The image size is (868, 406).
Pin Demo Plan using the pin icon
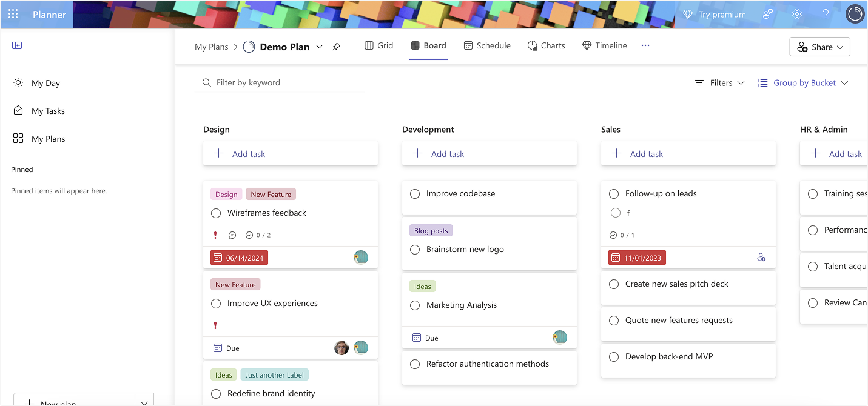pos(337,46)
